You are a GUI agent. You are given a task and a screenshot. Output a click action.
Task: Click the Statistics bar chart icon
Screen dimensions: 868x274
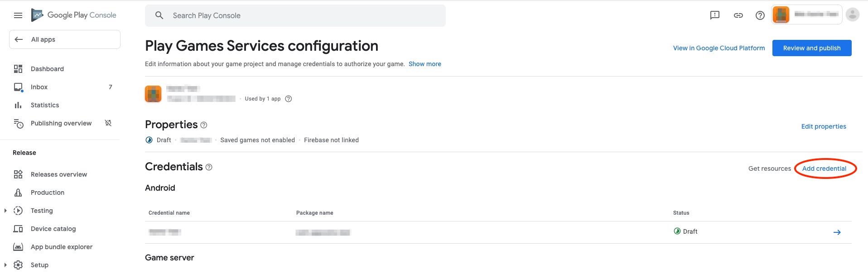pos(18,105)
